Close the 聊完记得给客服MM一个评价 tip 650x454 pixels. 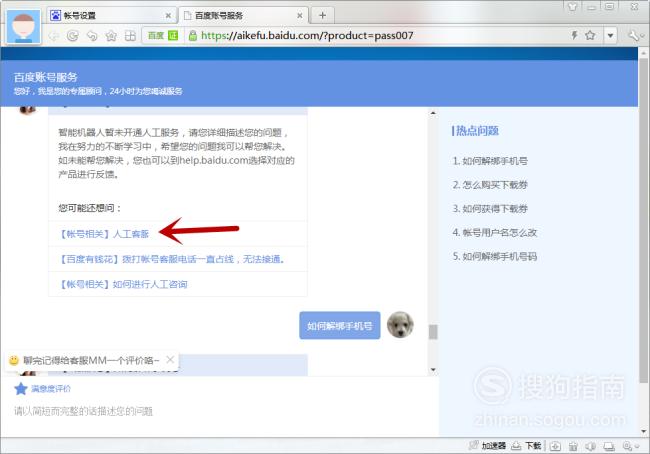click(x=170, y=359)
